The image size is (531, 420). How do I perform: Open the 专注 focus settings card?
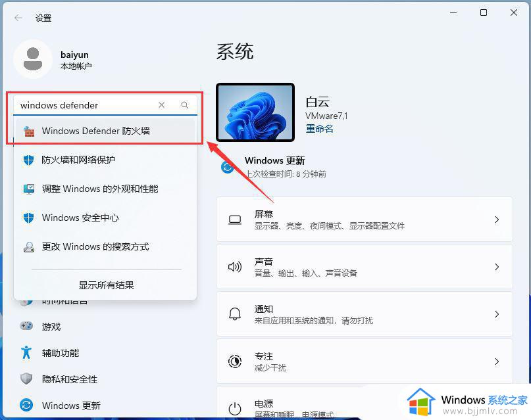[x=364, y=362]
